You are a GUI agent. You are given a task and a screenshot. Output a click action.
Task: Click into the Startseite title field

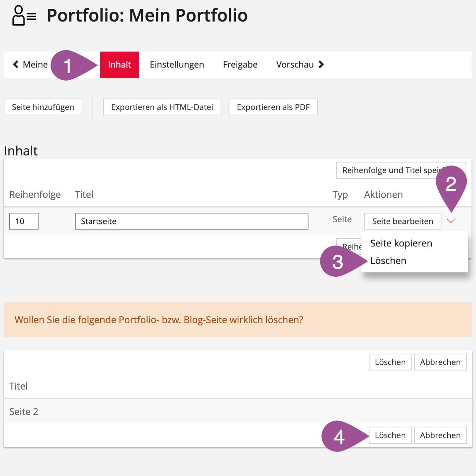191,221
